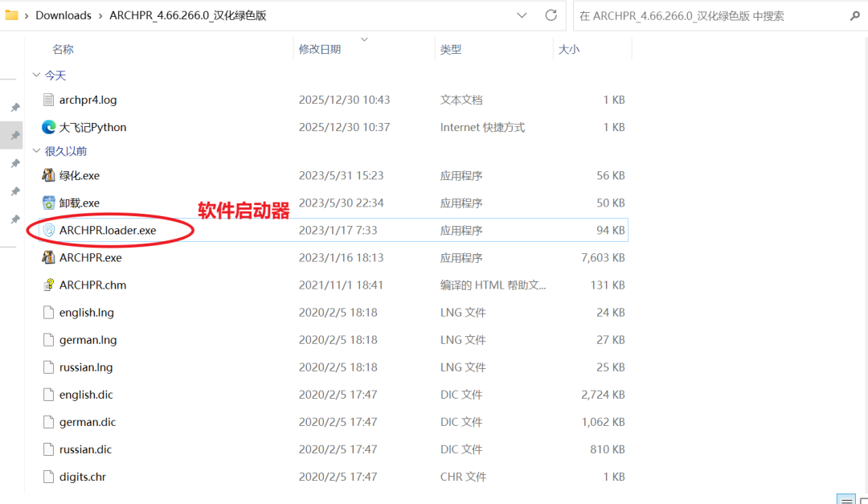
Task: Click the refresh button beside the address bar
Action: [551, 15]
